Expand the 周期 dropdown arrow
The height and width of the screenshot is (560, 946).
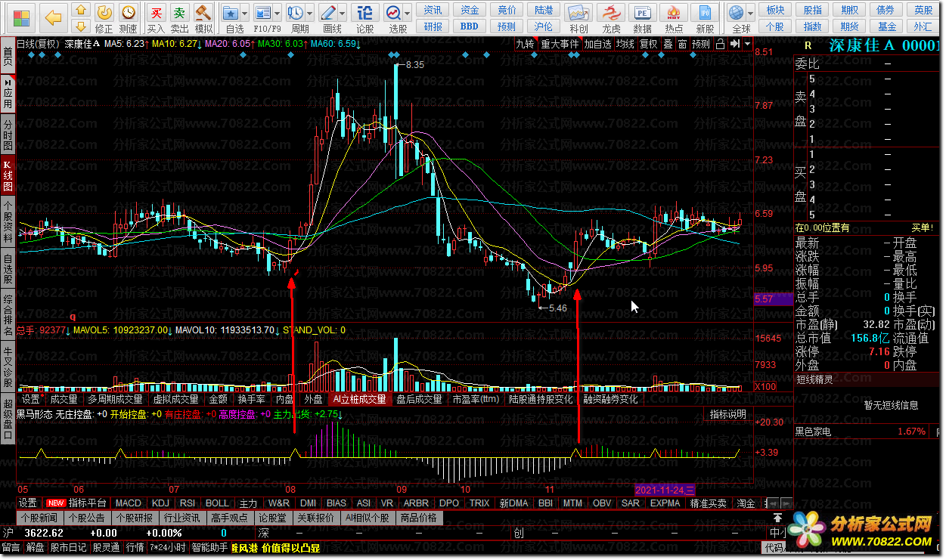click(310, 14)
